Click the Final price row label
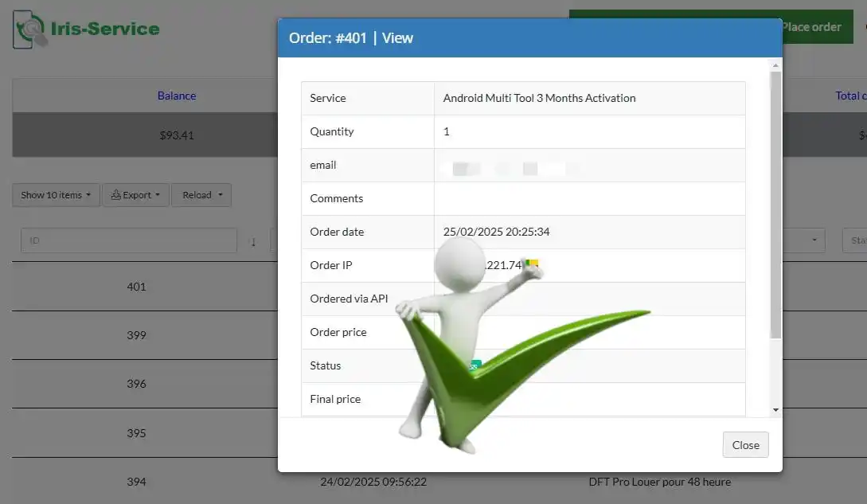 (335, 399)
